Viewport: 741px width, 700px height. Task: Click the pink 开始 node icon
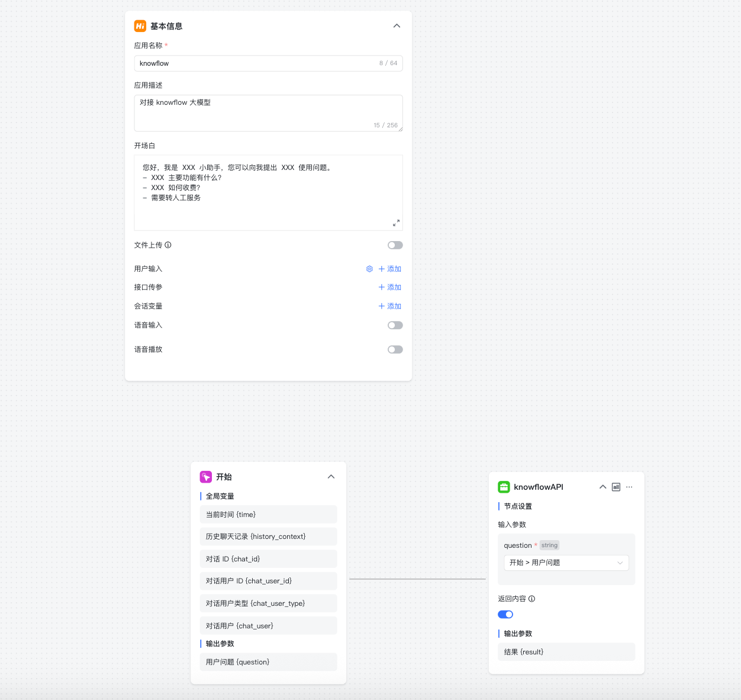click(x=206, y=477)
